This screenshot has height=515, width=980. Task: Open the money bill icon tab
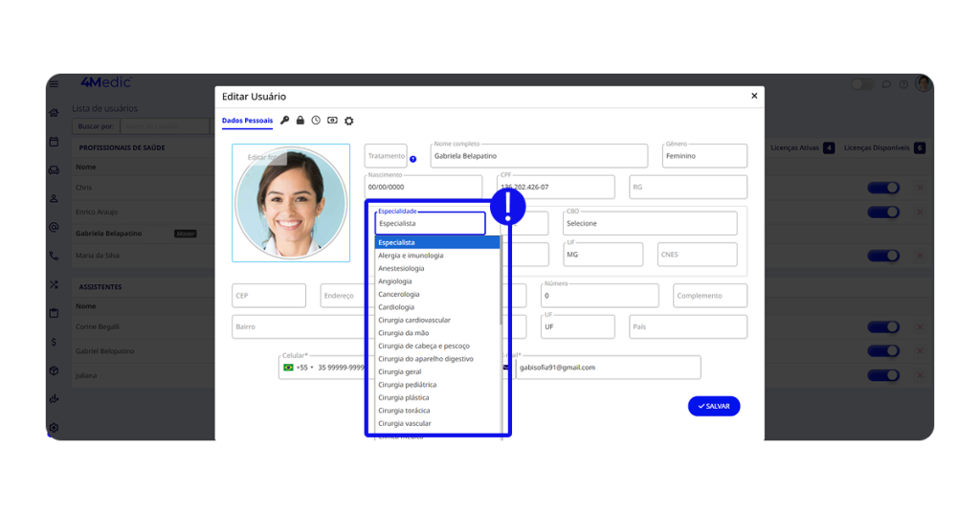[332, 121]
